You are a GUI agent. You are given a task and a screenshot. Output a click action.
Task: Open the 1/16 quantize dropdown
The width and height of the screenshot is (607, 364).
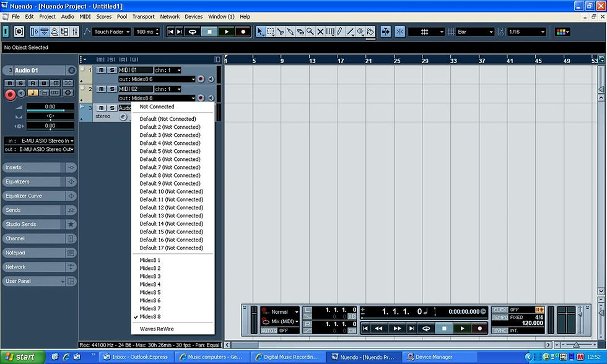point(526,32)
